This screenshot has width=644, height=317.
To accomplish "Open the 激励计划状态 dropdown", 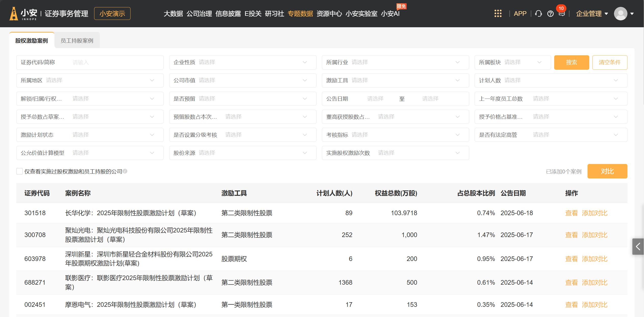I will click(x=90, y=135).
